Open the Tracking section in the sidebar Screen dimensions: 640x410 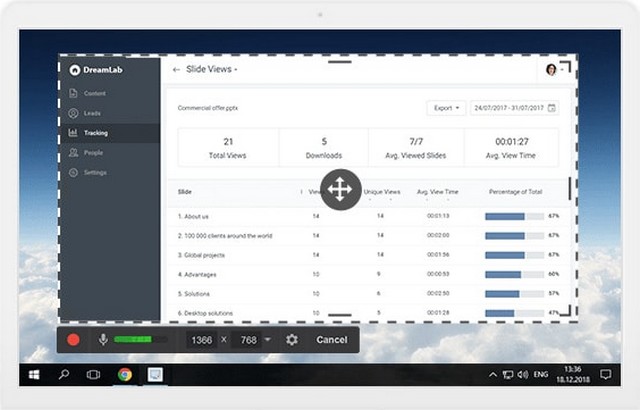(96, 132)
